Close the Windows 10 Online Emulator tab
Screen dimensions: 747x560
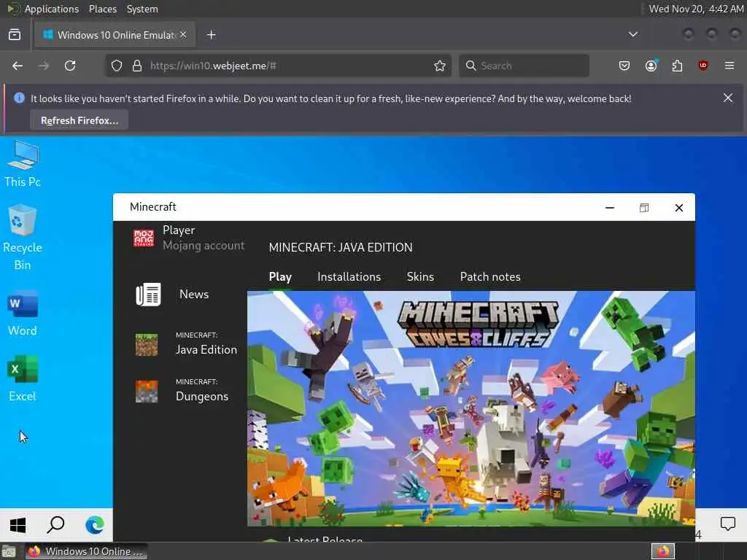tap(183, 34)
